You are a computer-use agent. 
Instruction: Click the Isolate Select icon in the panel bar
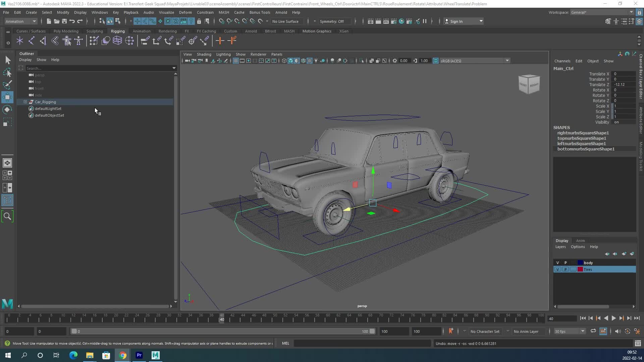[x=362, y=61]
